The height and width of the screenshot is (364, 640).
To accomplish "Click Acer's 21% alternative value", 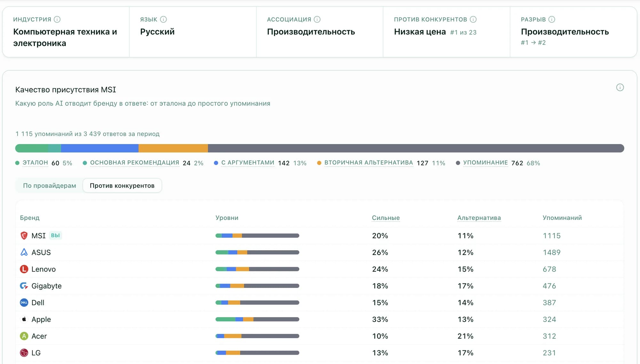I will point(466,336).
